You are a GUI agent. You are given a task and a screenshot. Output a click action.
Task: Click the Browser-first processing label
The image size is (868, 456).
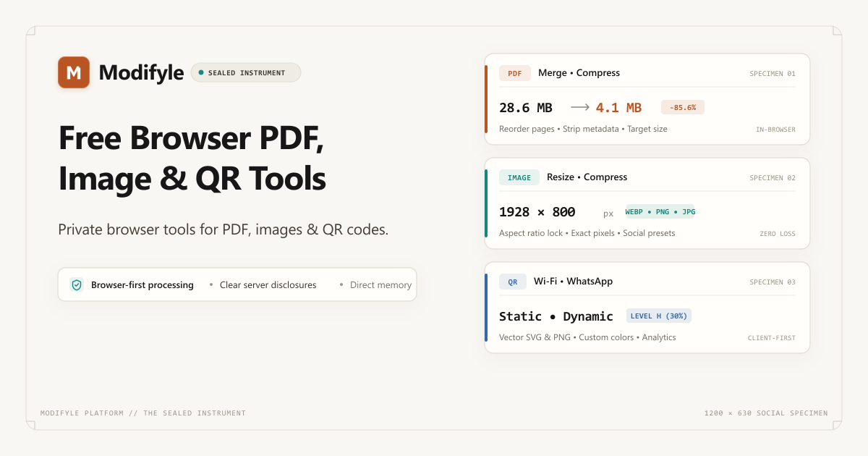tap(142, 285)
